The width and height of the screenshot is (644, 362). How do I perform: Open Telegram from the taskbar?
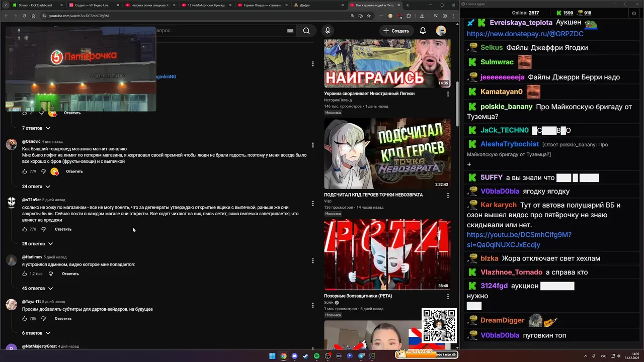pyautogui.click(x=361, y=356)
